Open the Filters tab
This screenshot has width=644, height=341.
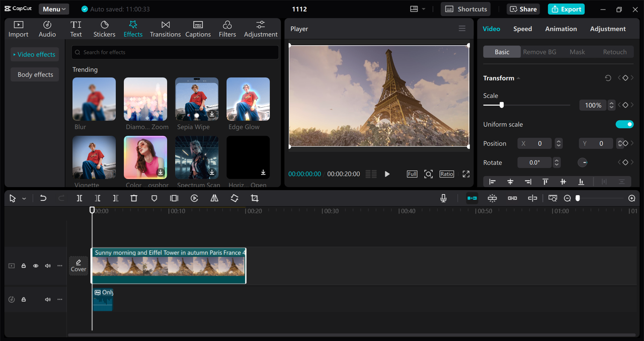pyautogui.click(x=227, y=29)
